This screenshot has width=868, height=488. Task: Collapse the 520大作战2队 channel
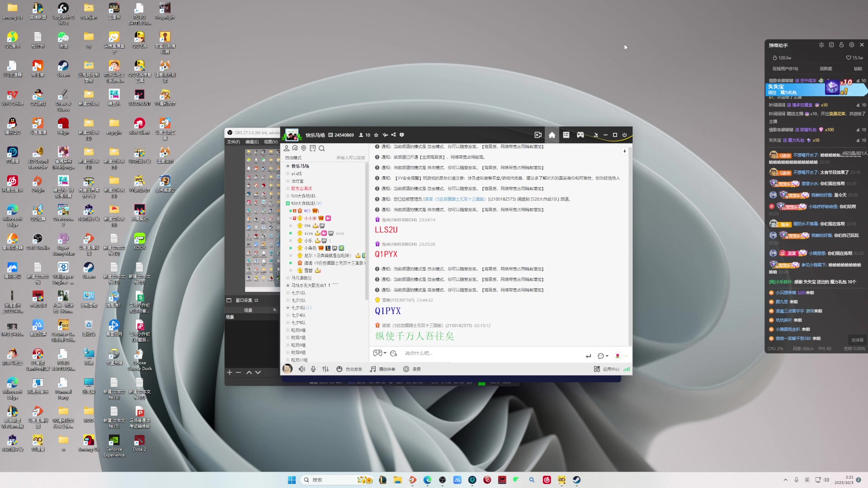coord(288,203)
